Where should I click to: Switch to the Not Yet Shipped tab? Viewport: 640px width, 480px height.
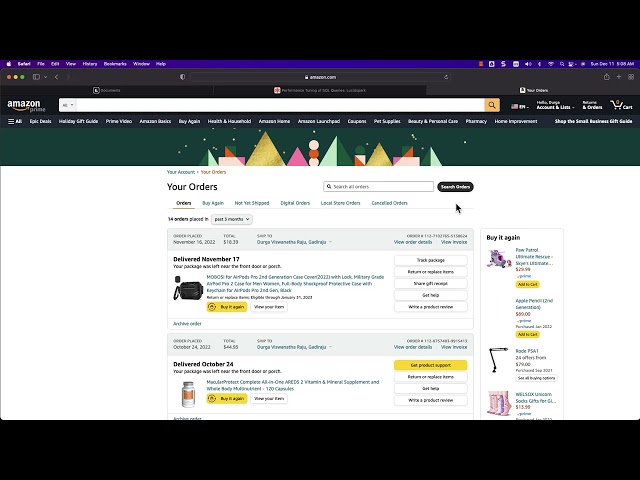point(252,203)
